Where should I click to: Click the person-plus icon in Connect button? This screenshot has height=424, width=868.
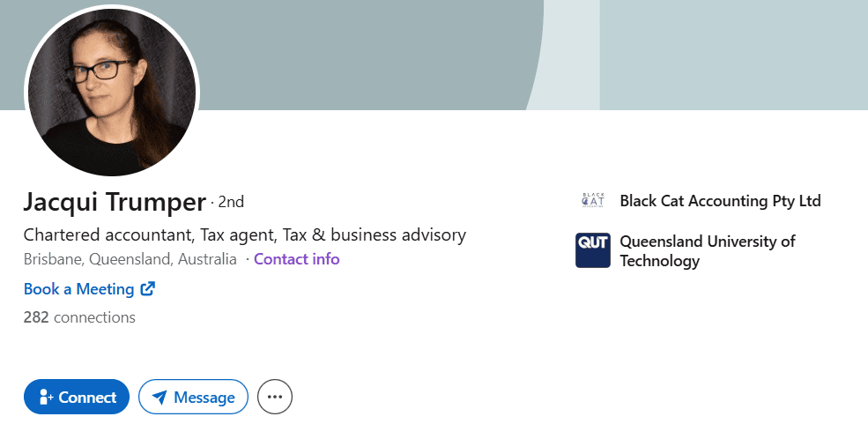click(x=46, y=398)
